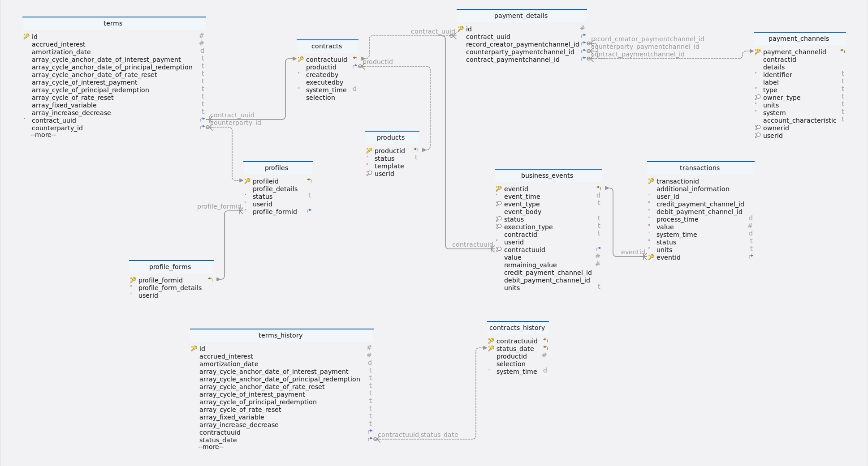Select the transactions table header
The image size is (868, 466).
pos(700,168)
